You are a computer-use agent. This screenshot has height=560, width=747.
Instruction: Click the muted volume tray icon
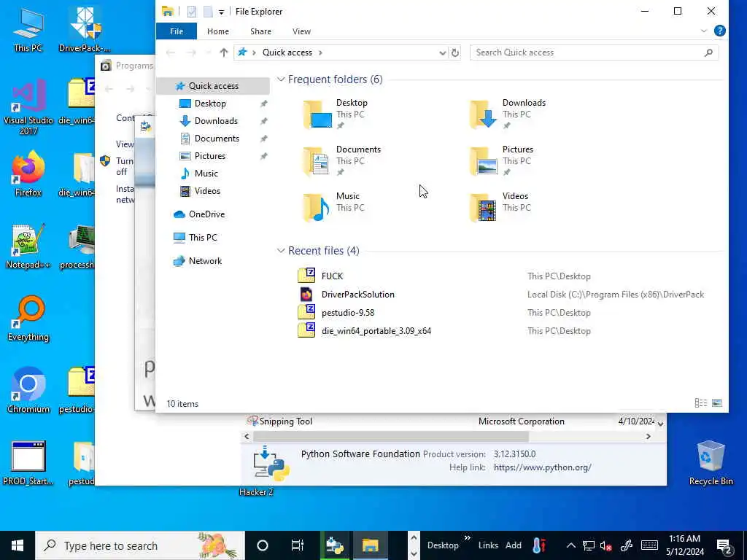606,545
